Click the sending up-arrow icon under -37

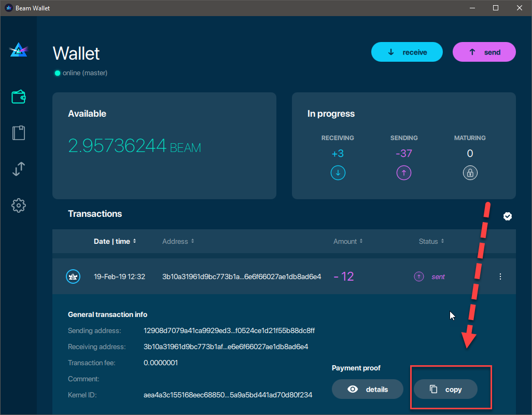click(404, 172)
